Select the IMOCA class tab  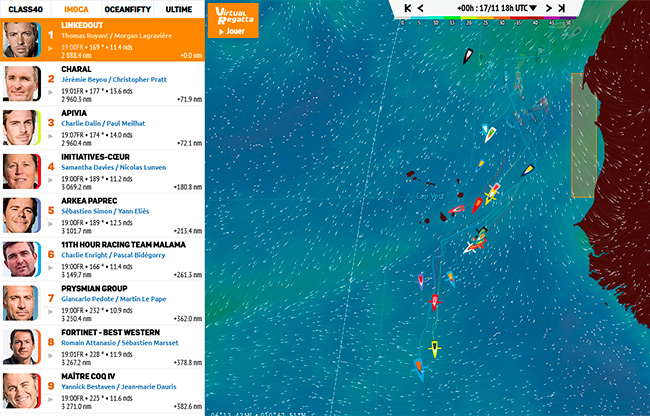pos(76,9)
